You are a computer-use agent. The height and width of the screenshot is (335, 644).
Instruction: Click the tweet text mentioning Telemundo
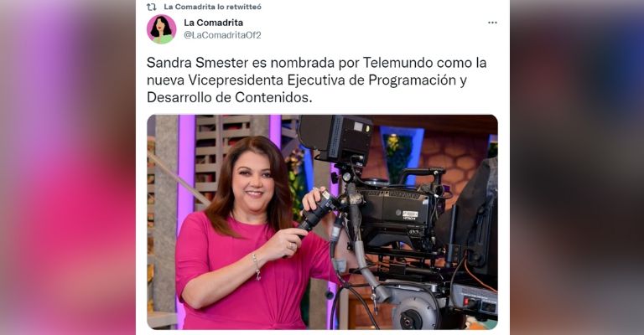[x=317, y=80]
